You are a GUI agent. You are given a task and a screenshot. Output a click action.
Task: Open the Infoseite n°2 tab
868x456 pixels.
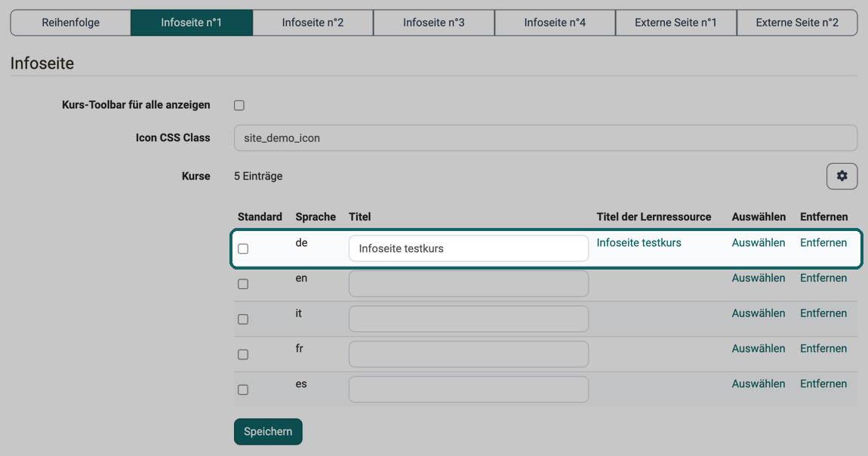coord(312,23)
